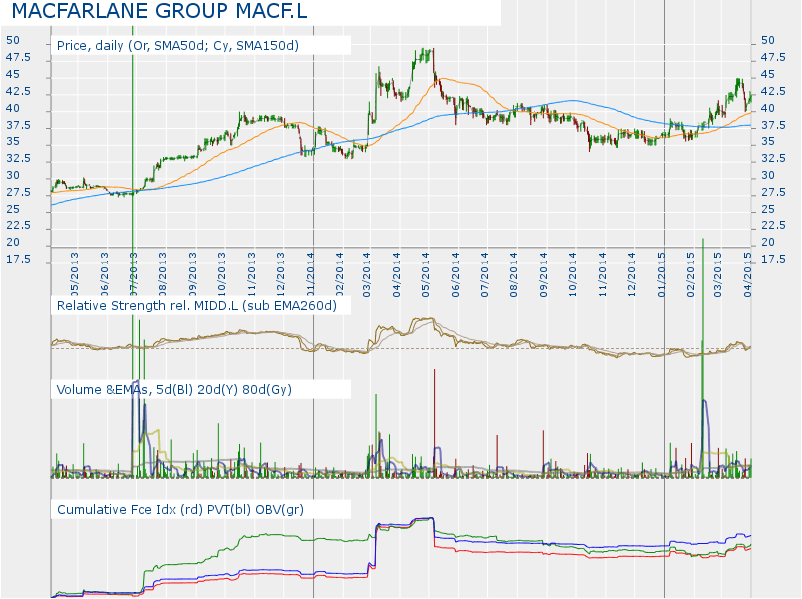The height and width of the screenshot is (599, 802).
Task: Click the 10/2014 date label
Action: (x=572, y=275)
